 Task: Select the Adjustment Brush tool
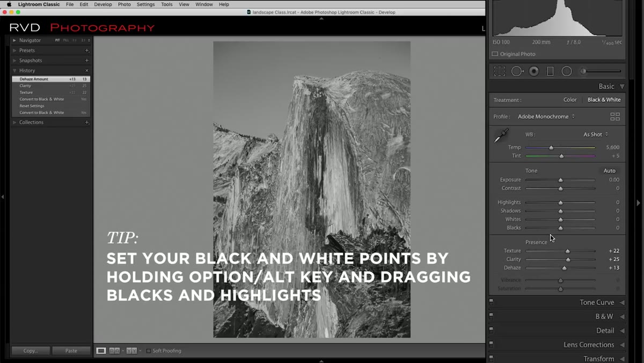[x=601, y=71]
